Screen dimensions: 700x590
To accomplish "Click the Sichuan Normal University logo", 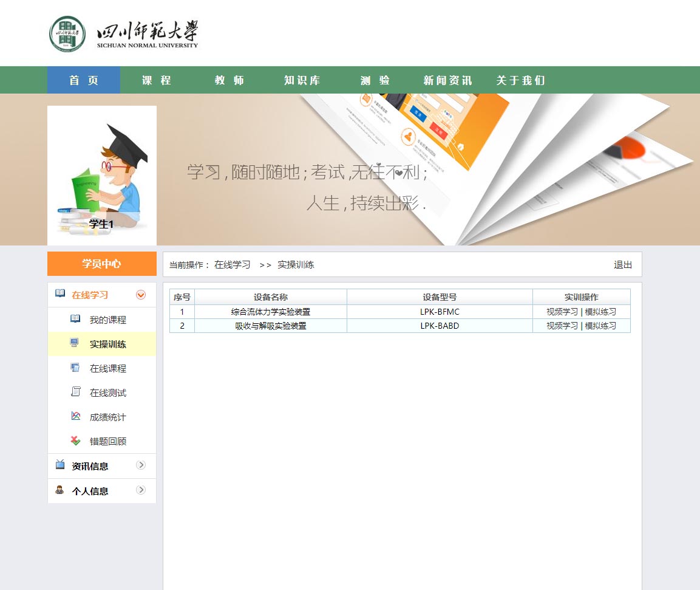I will pyautogui.click(x=124, y=33).
